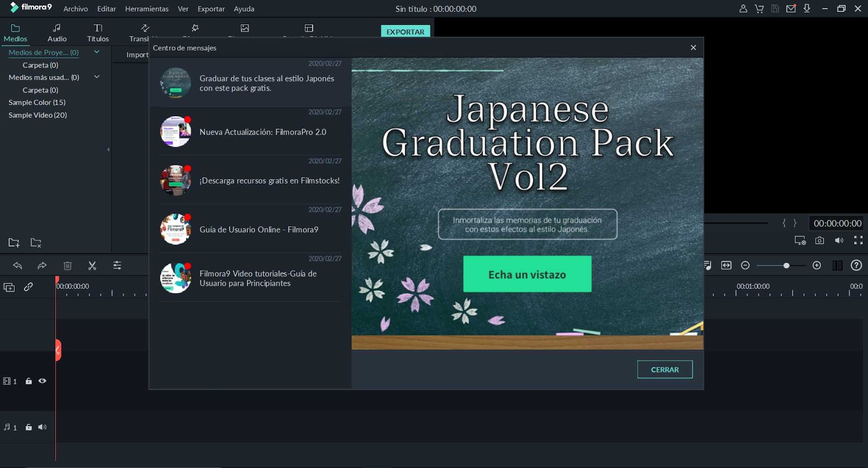
Task: Collapse Medios de Proyecto chevron
Action: pyautogui.click(x=97, y=52)
